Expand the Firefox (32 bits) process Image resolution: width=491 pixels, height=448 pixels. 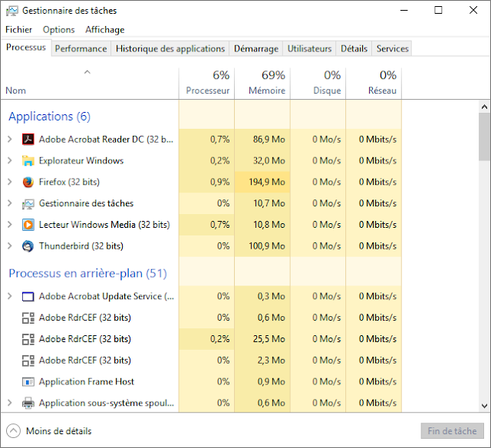[10, 182]
